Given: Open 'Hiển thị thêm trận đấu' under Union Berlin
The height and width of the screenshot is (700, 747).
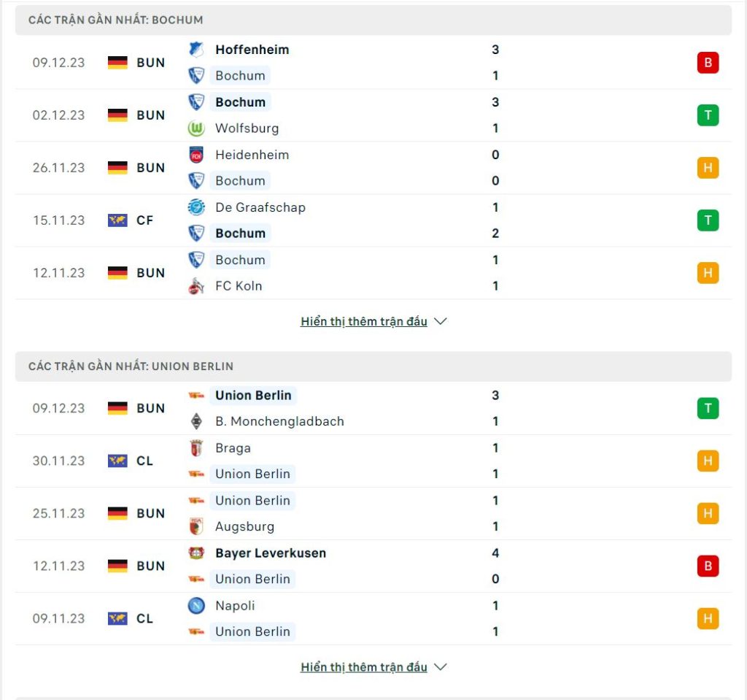Looking at the screenshot, I should [364, 667].
